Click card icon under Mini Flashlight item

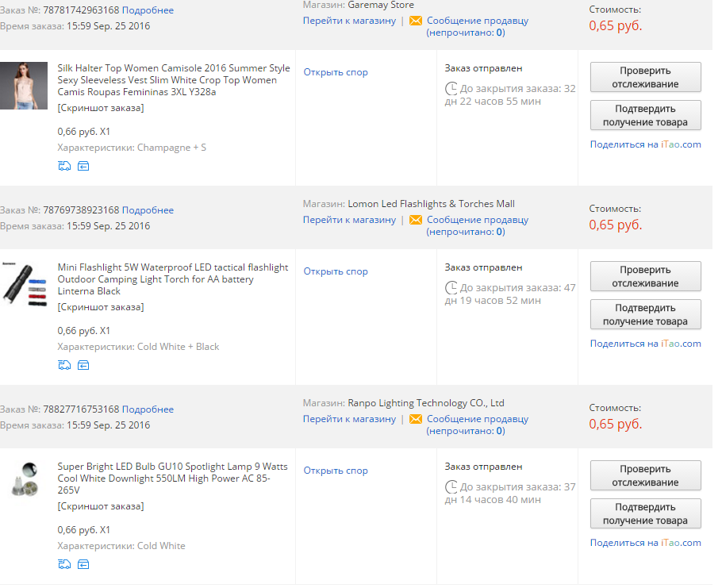pos(83,365)
